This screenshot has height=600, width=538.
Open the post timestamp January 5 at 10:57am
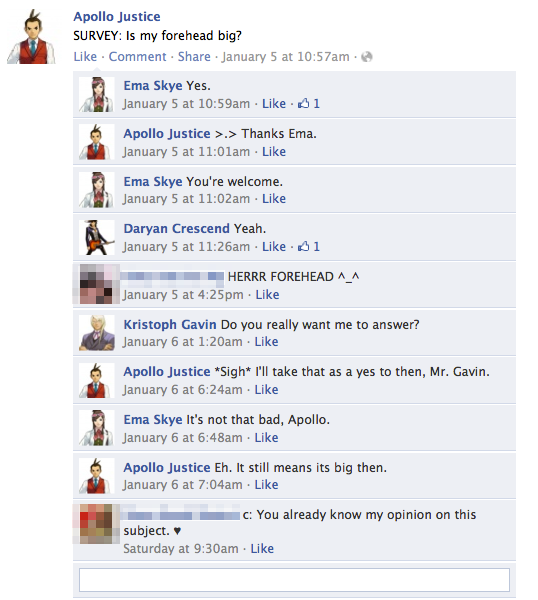point(285,56)
